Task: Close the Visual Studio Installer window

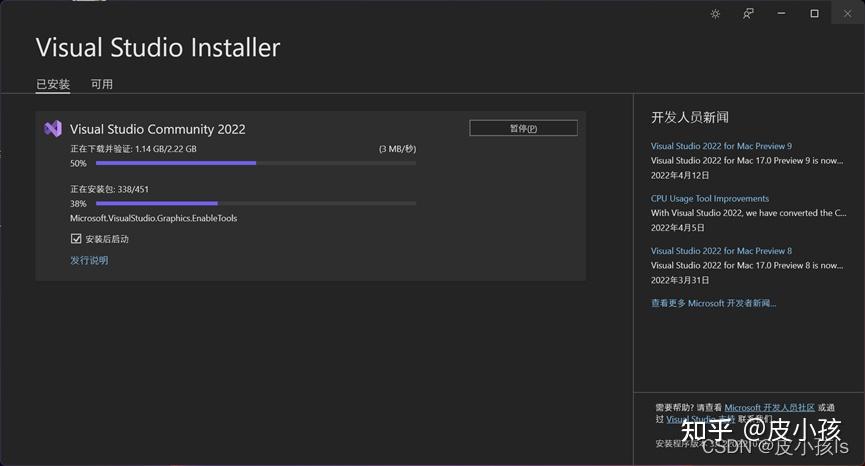Action: pos(847,14)
